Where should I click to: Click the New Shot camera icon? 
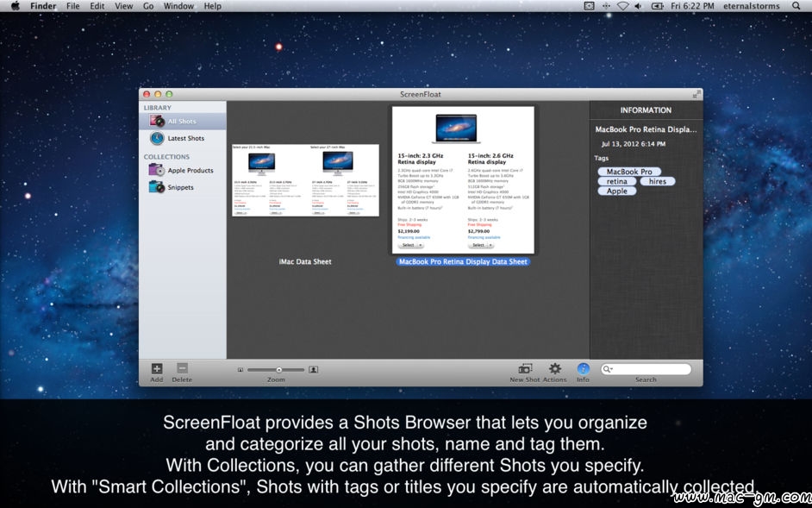(525, 368)
